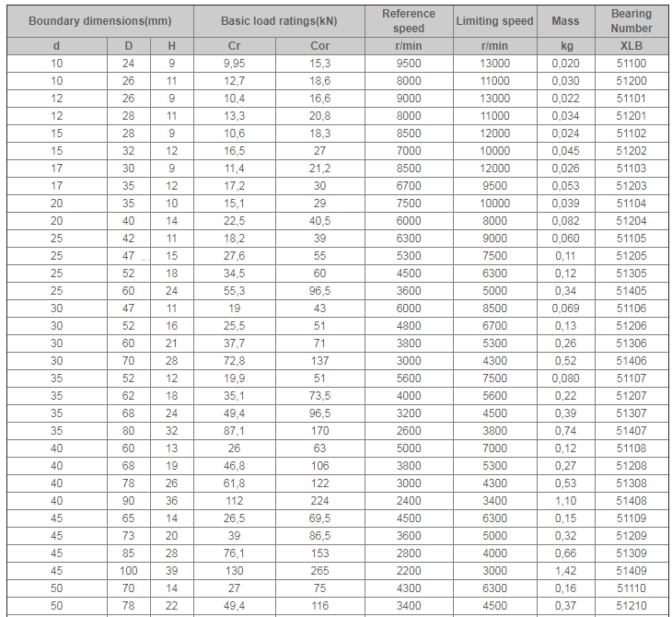Click the kg unit subheader cell

coord(565,46)
